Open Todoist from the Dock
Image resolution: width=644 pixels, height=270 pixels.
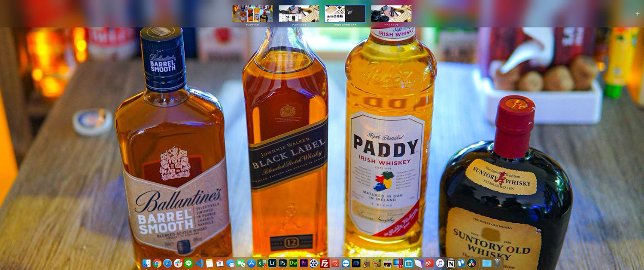(429, 263)
